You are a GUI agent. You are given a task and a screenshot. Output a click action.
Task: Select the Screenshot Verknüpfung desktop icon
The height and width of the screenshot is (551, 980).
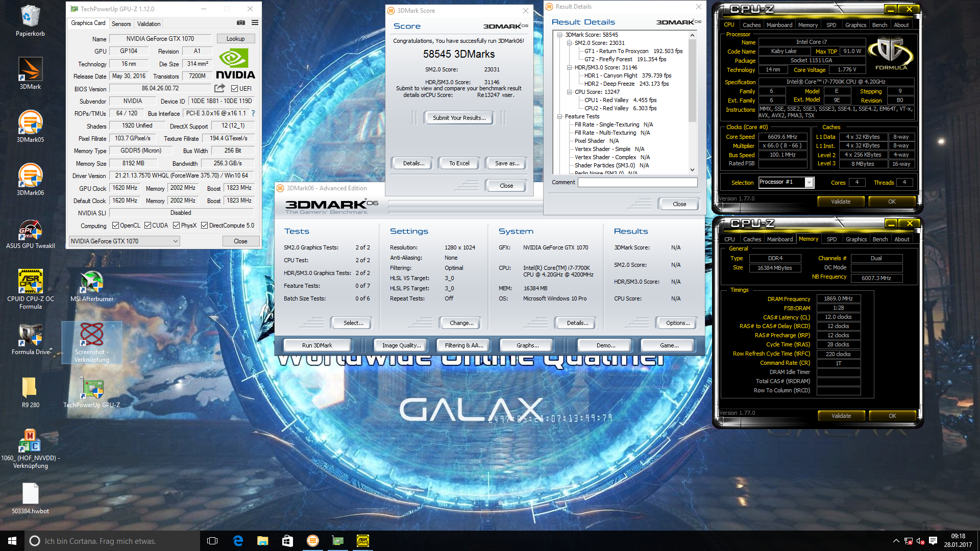92,342
